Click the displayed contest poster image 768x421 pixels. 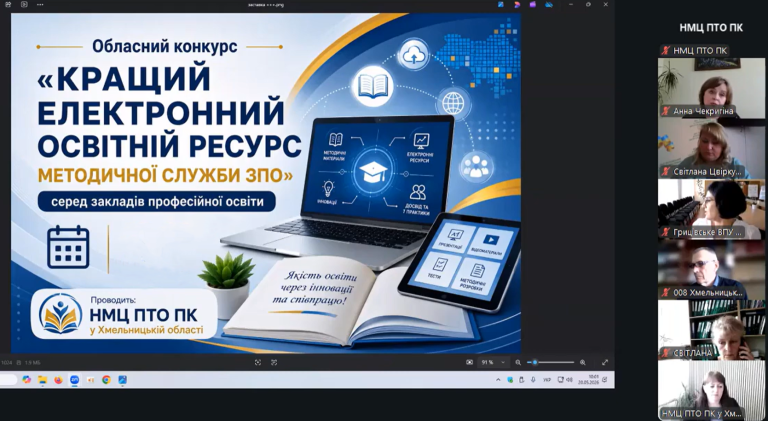coord(266,183)
